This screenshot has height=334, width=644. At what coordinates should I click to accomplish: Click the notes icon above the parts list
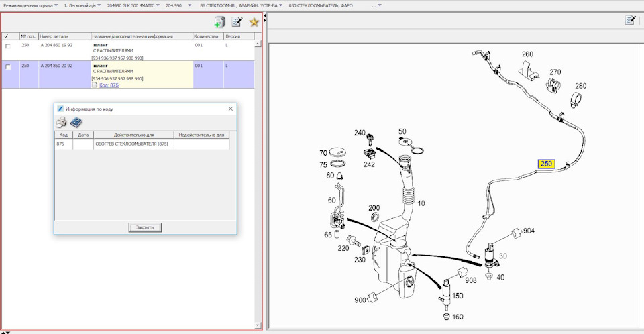tap(236, 22)
